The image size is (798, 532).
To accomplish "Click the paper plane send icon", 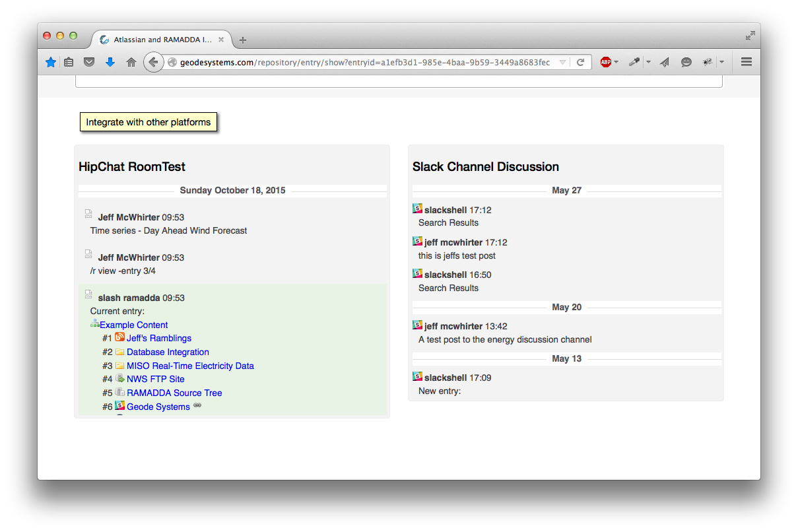I will 665,62.
